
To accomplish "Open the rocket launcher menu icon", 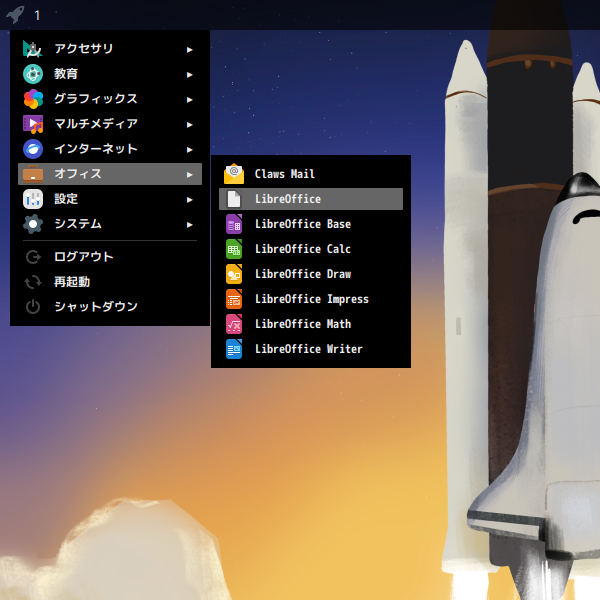I will [x=15, y=15].
